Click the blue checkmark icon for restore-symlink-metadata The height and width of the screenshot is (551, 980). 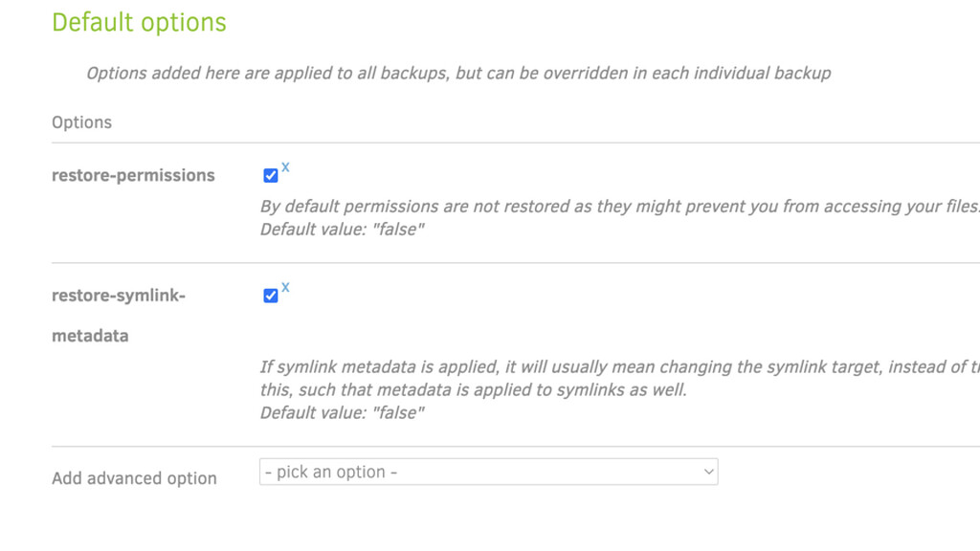271,294
